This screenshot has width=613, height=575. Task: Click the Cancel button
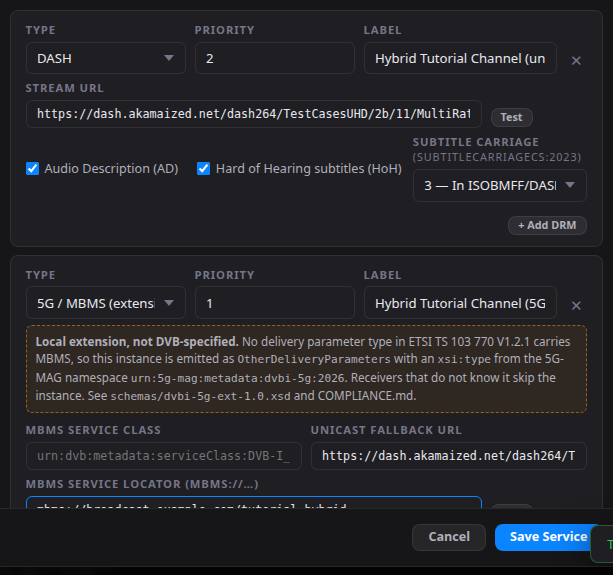[449, 537]
